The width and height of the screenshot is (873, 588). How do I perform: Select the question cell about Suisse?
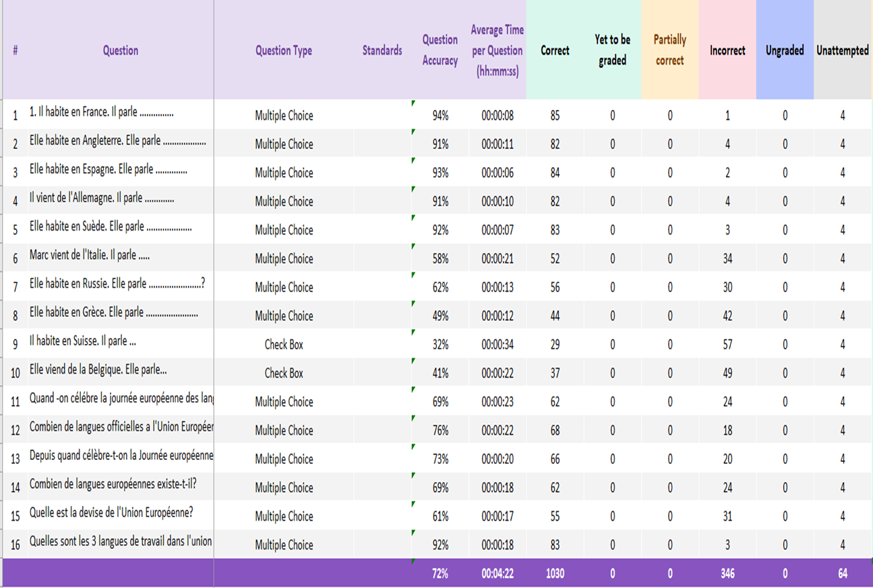pos(83,341)
